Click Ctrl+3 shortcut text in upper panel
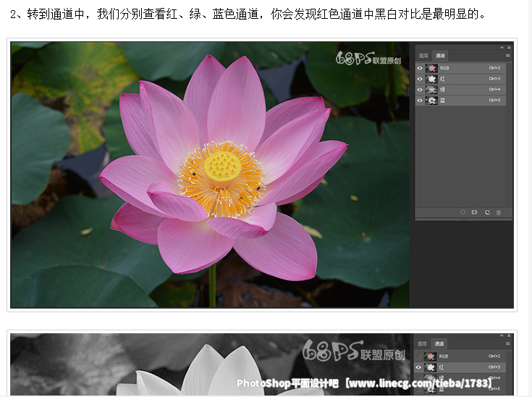This screenshot has width=532, height=397. click(494, 79)
